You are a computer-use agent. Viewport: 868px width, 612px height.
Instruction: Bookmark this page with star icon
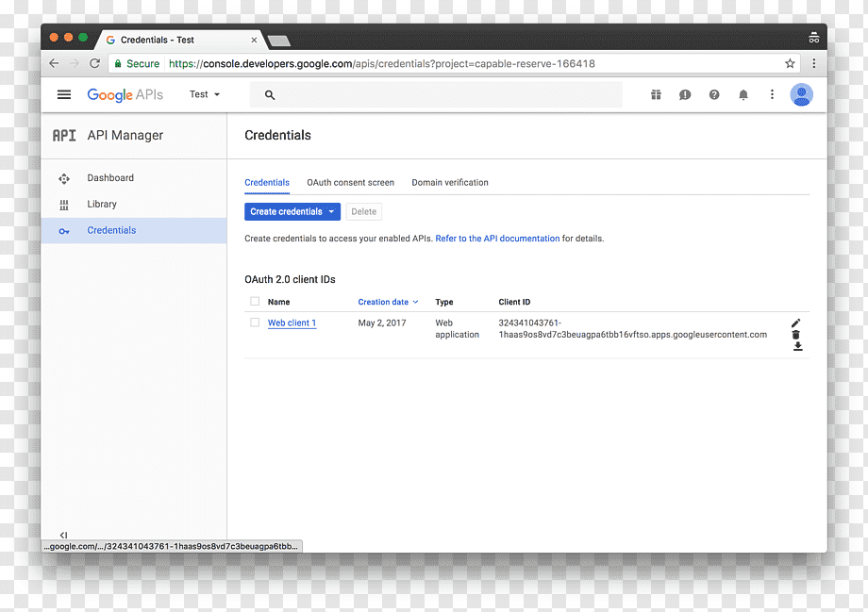click(x=790, y=63)
